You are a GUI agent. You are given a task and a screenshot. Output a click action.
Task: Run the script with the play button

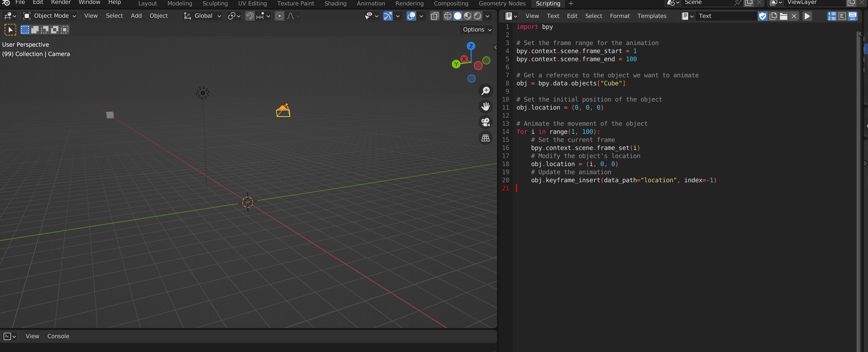(807, 16)
